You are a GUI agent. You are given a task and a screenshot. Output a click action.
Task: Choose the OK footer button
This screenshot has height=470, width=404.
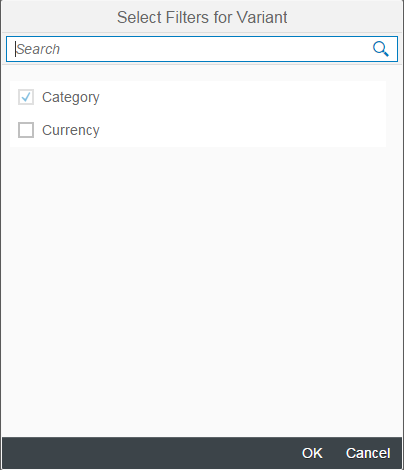tap(312, 453)
